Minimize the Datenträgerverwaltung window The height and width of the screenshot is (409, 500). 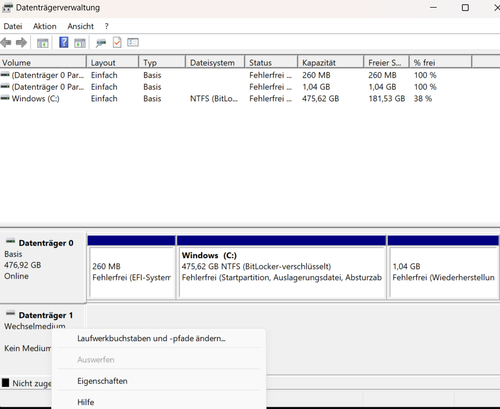pyautogui.click(x=433, y=8)
